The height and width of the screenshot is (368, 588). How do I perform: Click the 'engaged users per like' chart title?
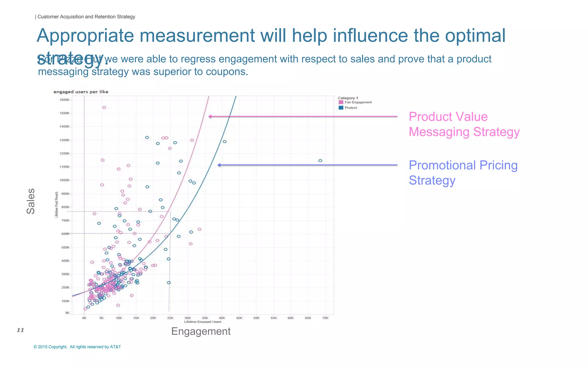click(x=81, y=92)
